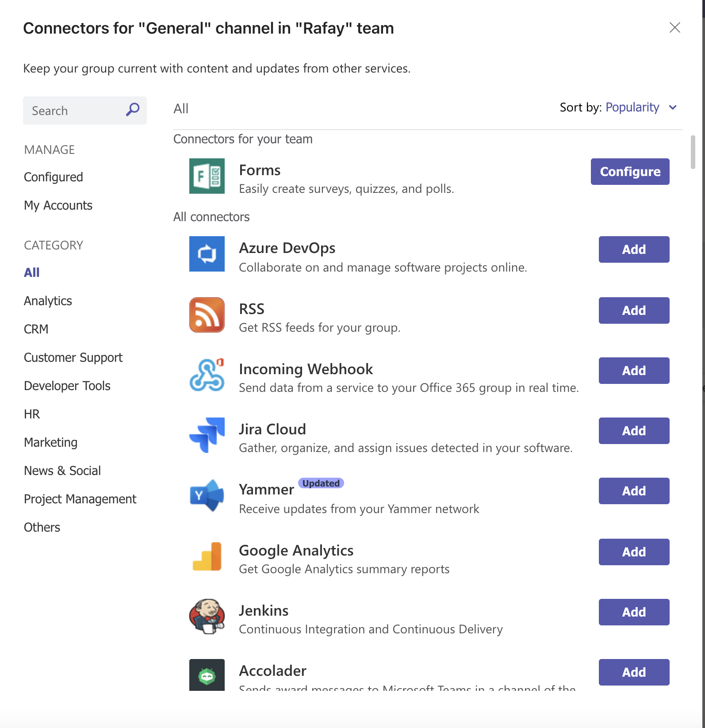Click 'Continuous Integration and Continuous Delivery' description
Image resolution: width=705 pixels, height=728 pixels.
pos(371,629)
